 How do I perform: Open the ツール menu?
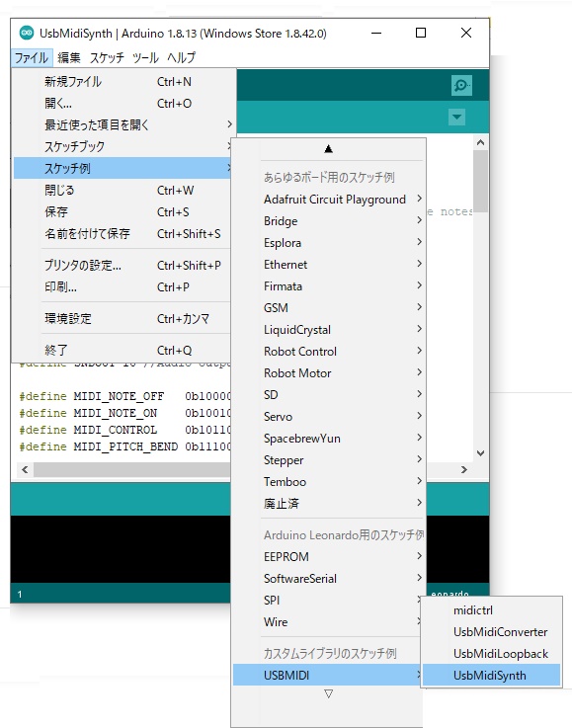point(145,58)
